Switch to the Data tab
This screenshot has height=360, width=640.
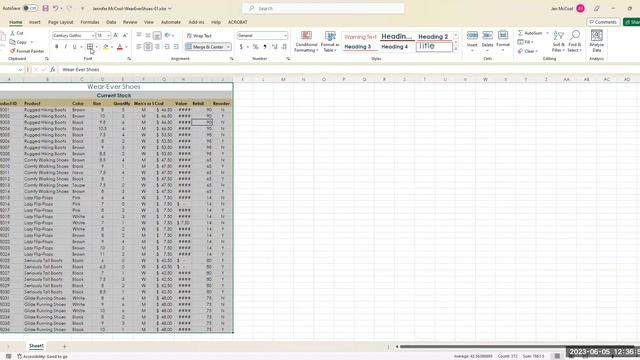[111, 22]
